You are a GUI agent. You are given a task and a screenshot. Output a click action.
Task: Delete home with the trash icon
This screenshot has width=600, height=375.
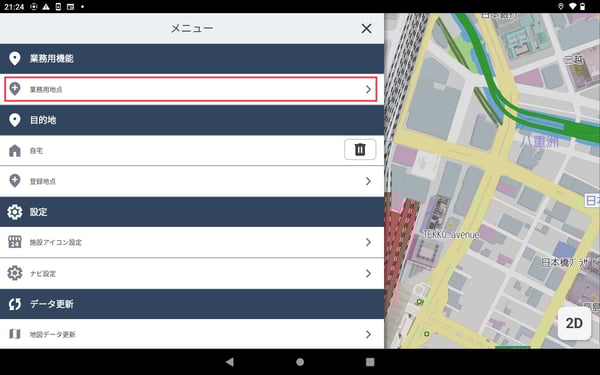[360, 150]
